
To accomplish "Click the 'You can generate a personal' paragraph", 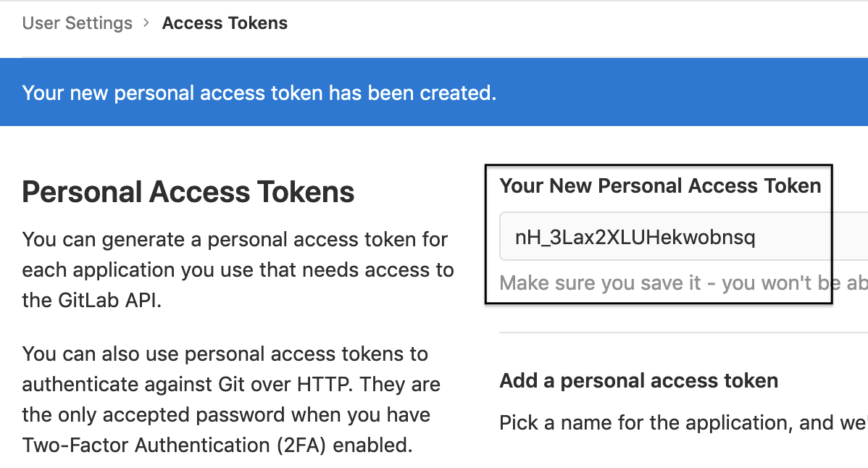I will [235, 239].
